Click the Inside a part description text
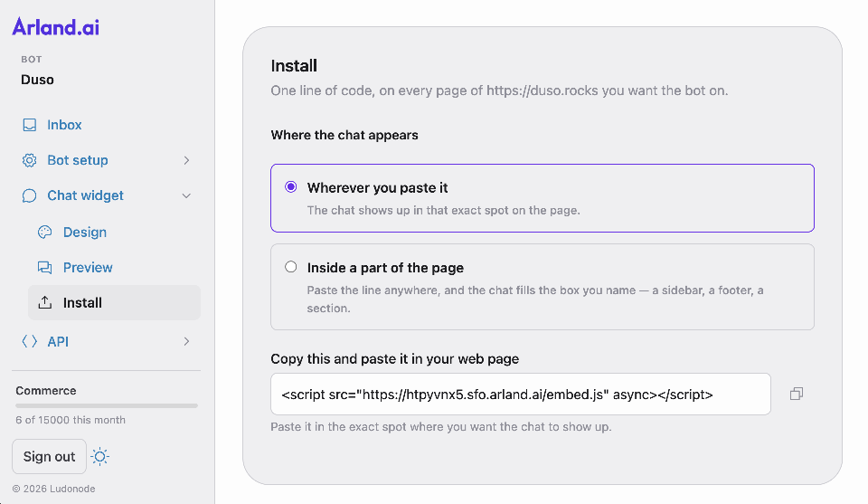 (535, 300)
